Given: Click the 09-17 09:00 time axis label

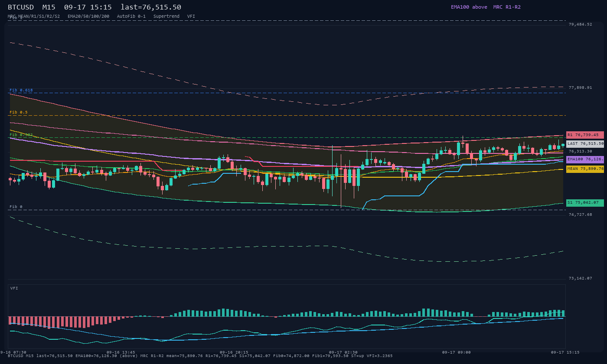Looking at the screenshot, I should 456,352.
